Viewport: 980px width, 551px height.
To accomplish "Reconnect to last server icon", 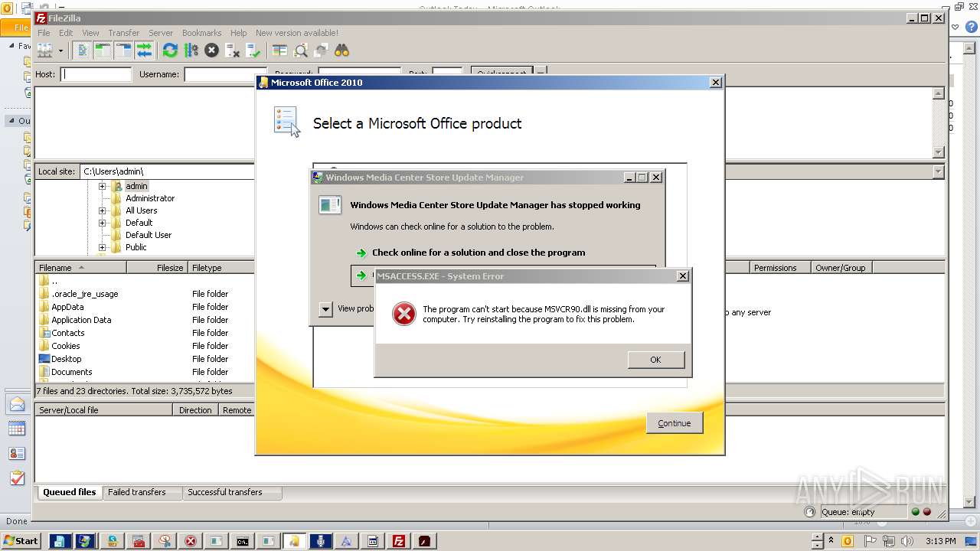I will (253, 51).
